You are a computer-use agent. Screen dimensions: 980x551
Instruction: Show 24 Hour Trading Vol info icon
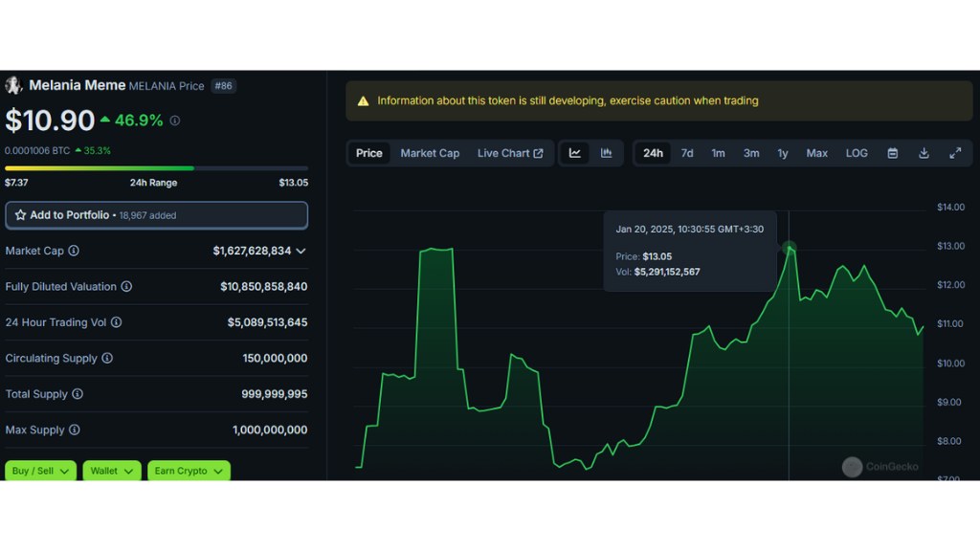[x=116, y=322]
